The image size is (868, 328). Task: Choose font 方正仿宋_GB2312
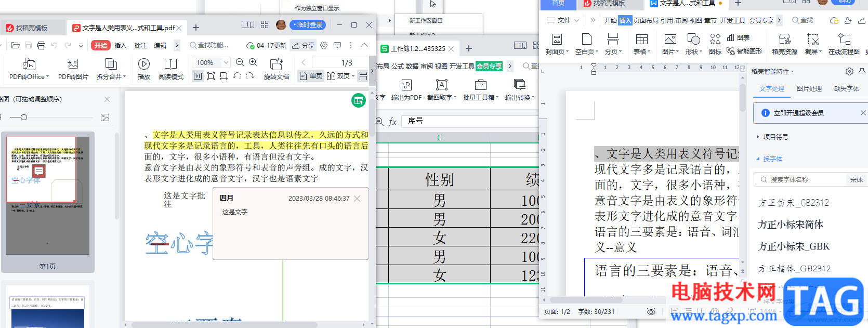pyautogui.click(x=794, y=203)
